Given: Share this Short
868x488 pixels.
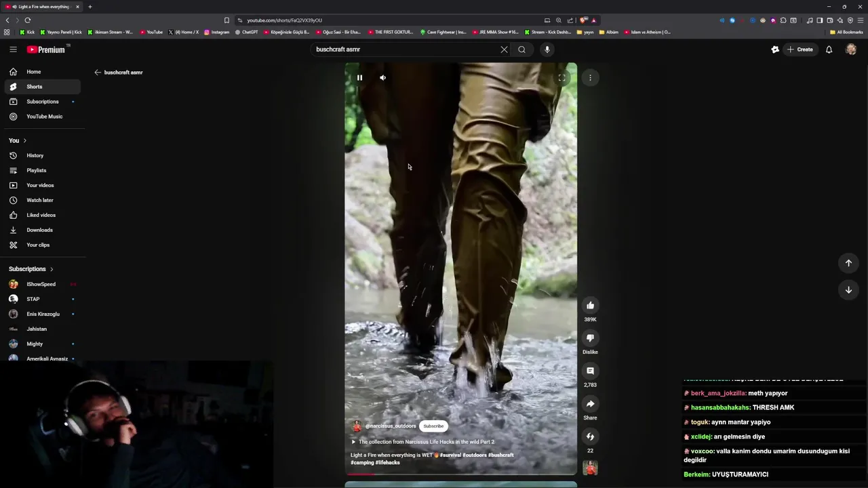Looking at the screenshot, I should [590, 404].
